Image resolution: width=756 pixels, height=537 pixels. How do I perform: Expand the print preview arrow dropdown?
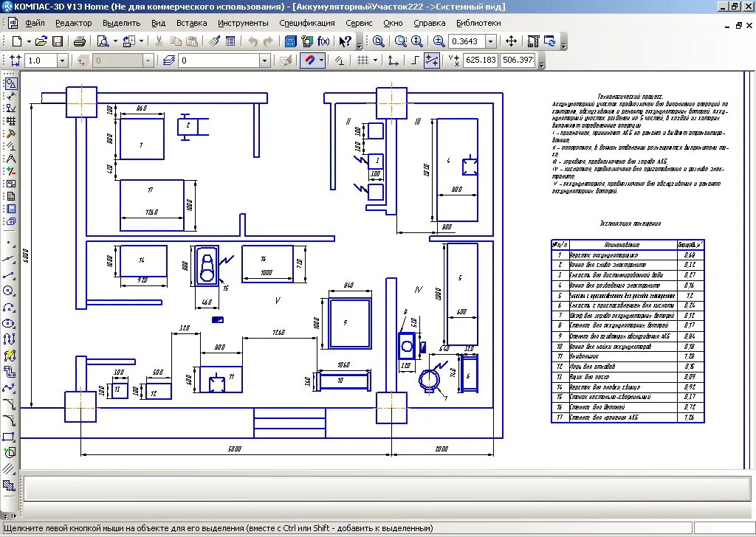[x=115, y=41]
